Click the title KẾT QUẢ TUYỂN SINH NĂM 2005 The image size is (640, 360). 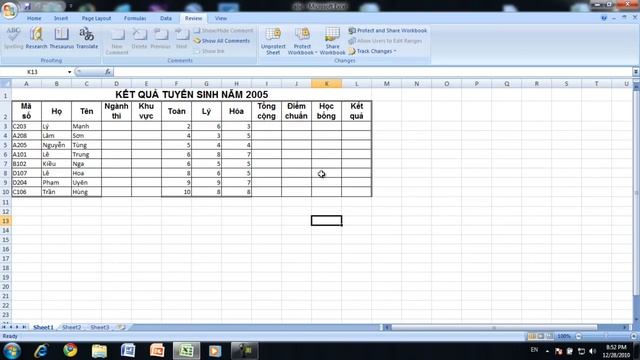[191, 95]
